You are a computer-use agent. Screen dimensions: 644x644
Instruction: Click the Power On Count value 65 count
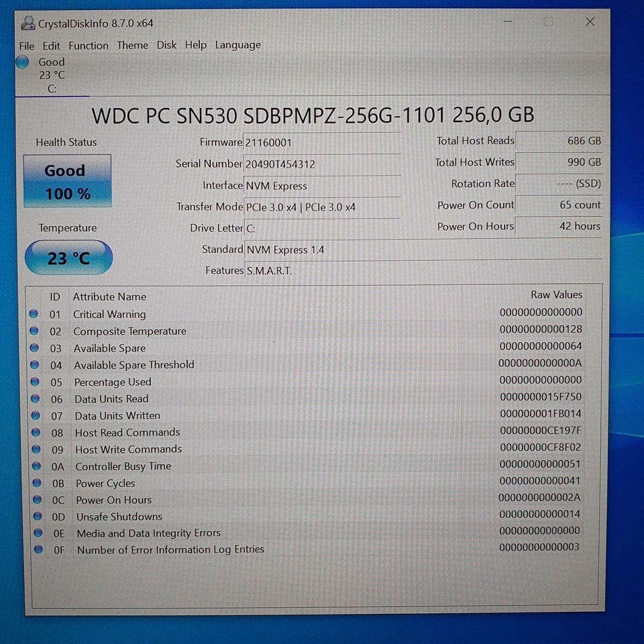pos(559,205)
